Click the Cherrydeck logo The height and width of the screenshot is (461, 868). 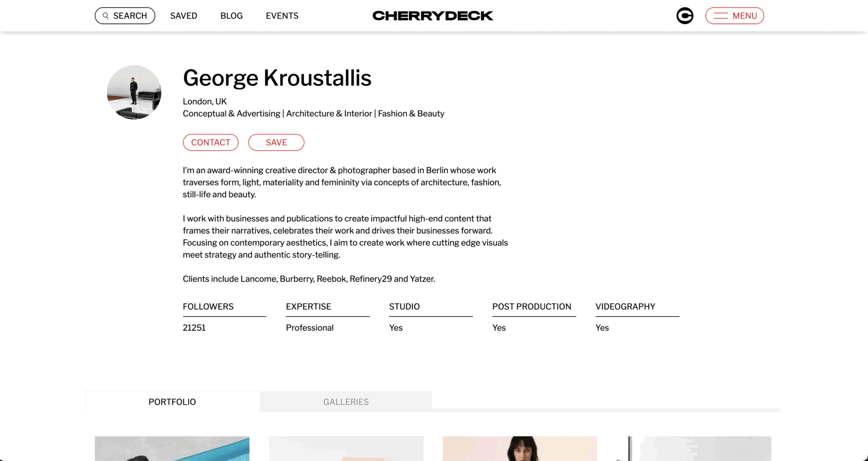click(432, 16)
